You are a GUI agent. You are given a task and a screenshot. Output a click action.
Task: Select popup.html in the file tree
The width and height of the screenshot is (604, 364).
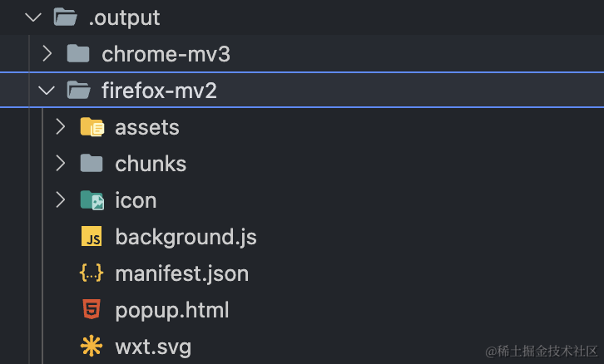(x=171, y=310)
